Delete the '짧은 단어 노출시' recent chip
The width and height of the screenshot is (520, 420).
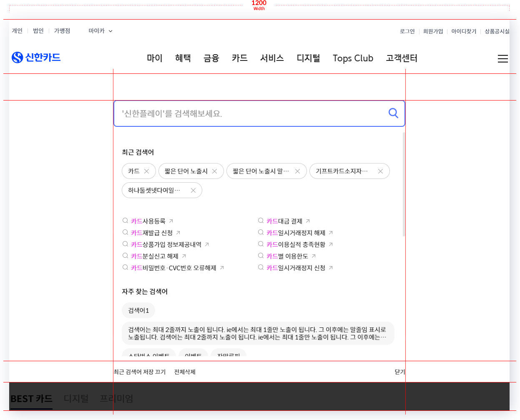[214, 171]
